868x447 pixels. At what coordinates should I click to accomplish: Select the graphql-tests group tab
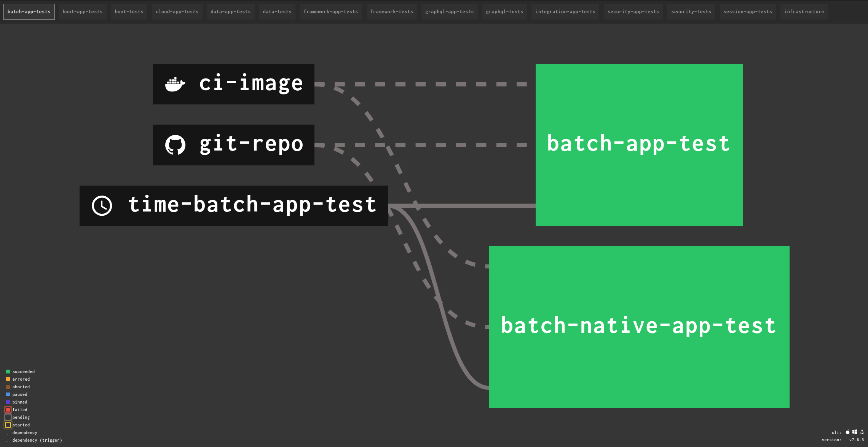coord(504,12)
